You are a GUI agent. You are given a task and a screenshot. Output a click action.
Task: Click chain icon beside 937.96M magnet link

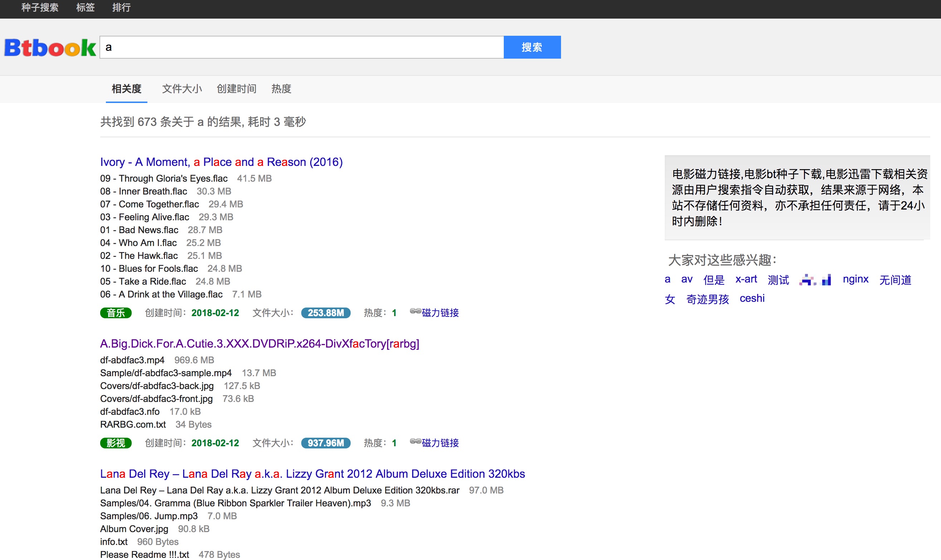(x=415, y=442)
